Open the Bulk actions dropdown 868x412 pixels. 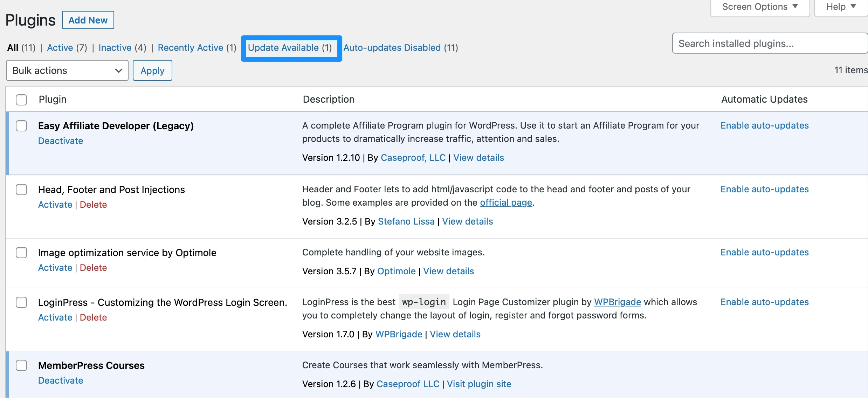coord(67,70)
